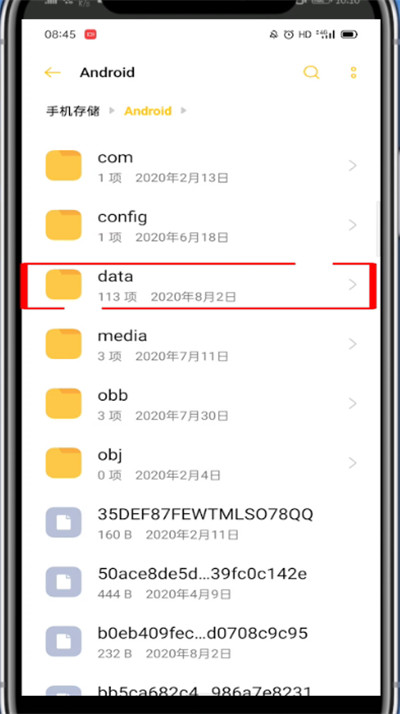Go to 手机存储 breadcrumb
The width and height of the screenshot is (400, 714).
(x=73, y=111)
